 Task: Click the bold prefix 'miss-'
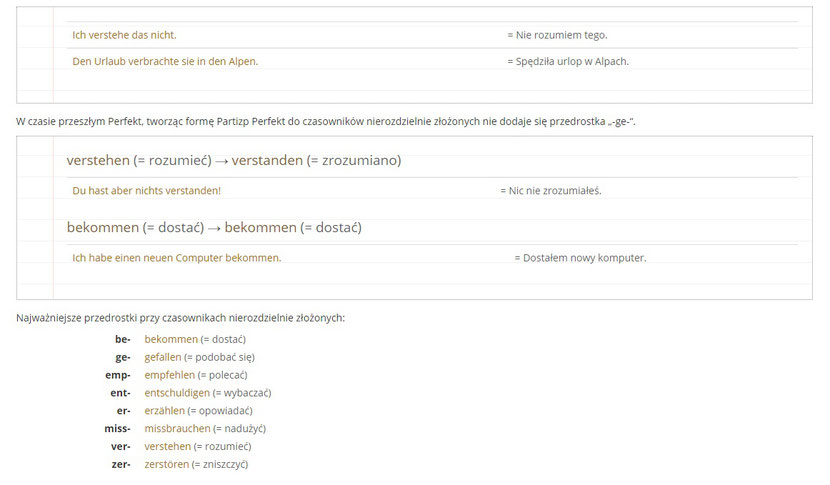click(118, 428)
